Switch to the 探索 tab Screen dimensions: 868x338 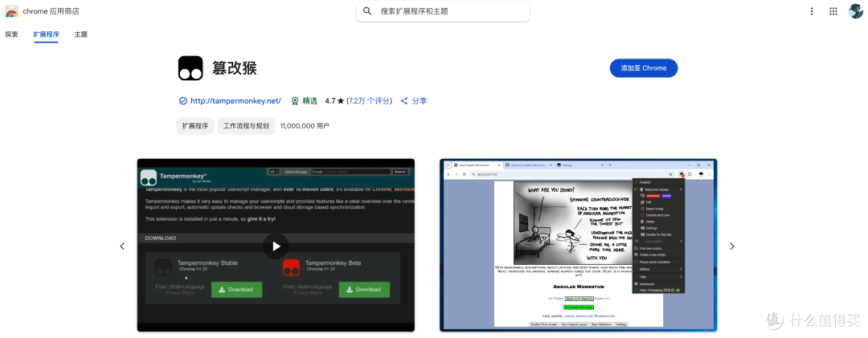pos(11,35)
